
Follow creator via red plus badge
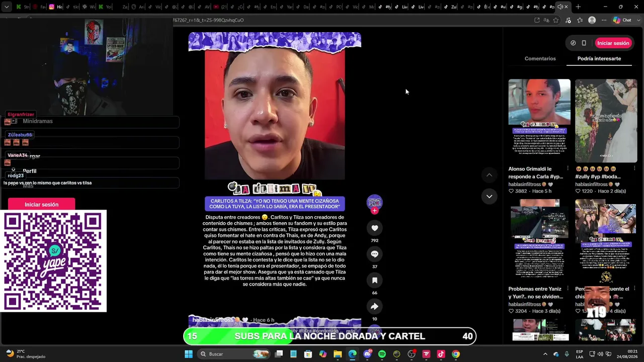tap(374, 211)
